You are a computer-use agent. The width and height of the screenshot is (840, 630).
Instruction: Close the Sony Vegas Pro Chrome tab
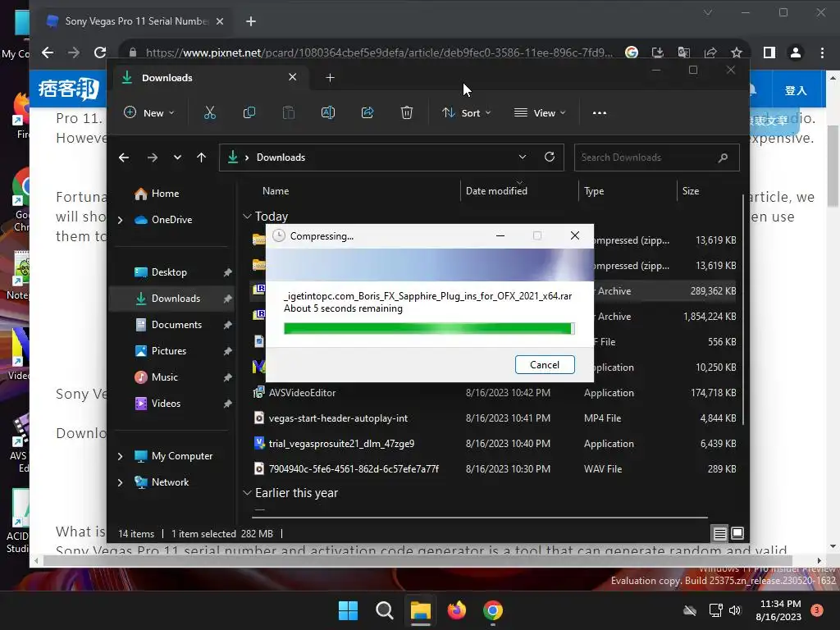(x=220, y=21)
